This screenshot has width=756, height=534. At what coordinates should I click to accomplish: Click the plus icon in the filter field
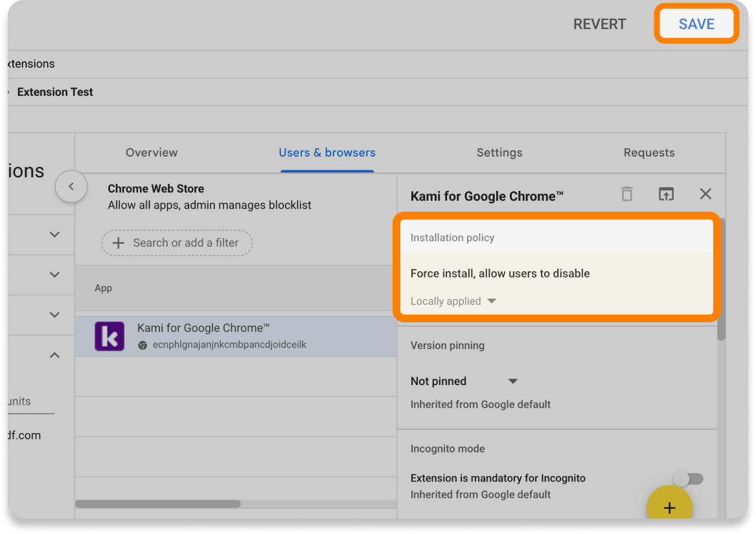pos(118,243)
